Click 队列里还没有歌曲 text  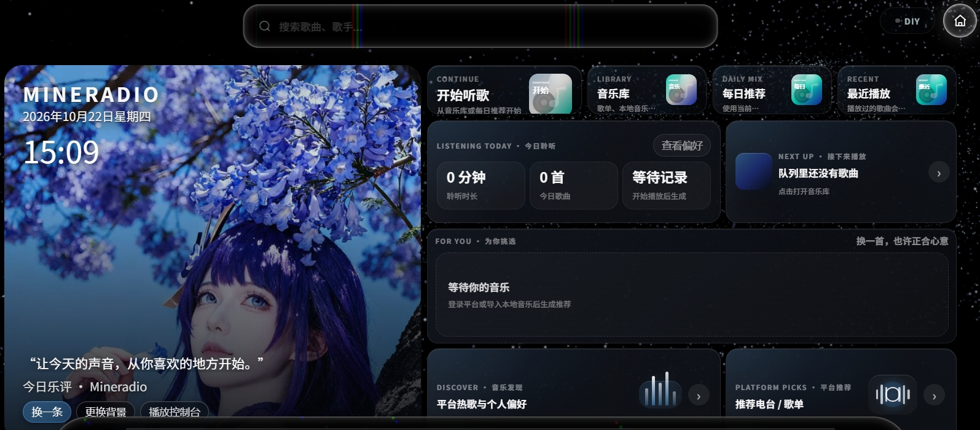point(818,173)
